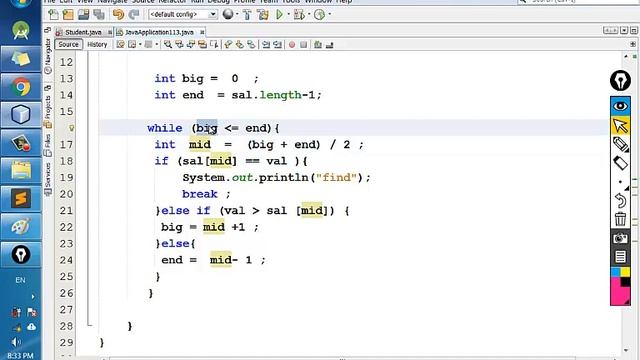This screenshot has width=640, height=360.
Task: Open the Run project dropdown arrow
Action: (289, 15)
